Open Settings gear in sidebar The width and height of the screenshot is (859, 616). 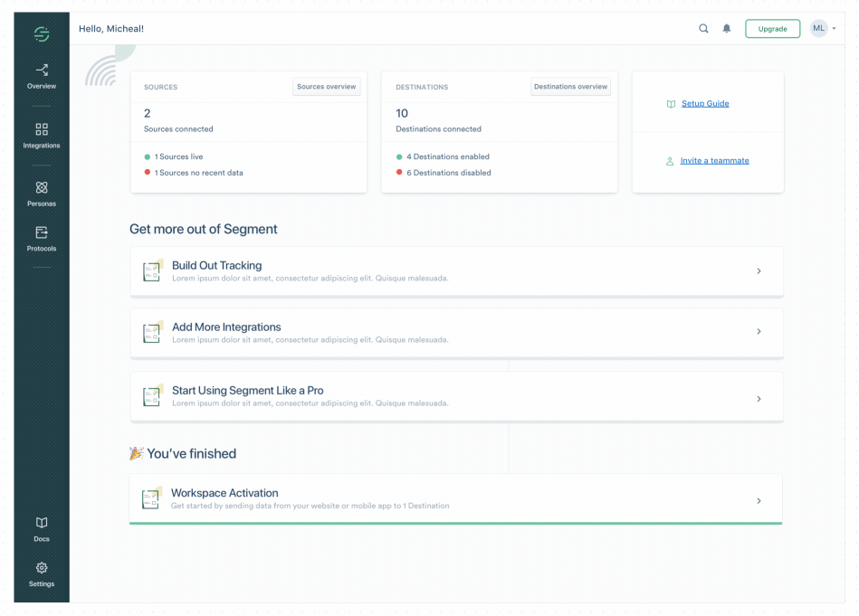42,574
